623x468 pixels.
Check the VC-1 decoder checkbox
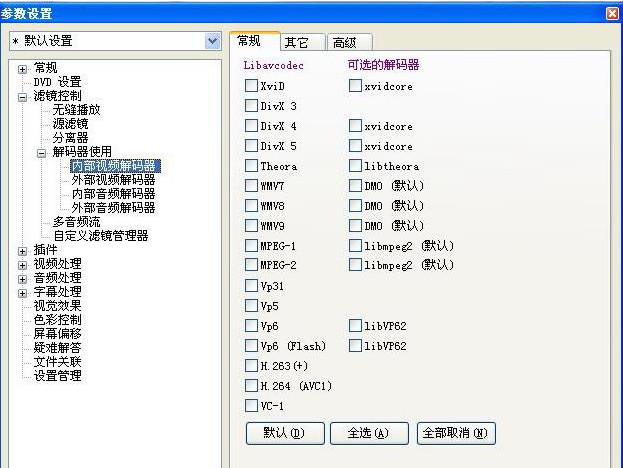tap(251, 405)
